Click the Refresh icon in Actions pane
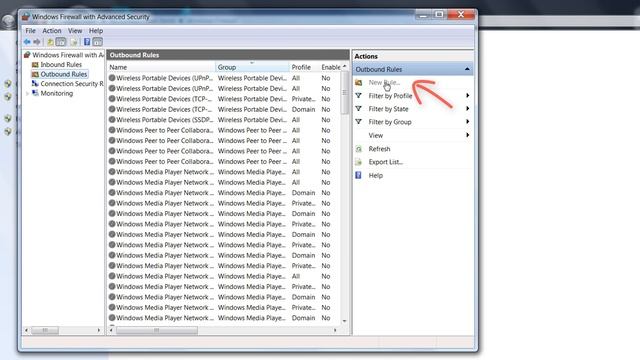 click(358, 149)
